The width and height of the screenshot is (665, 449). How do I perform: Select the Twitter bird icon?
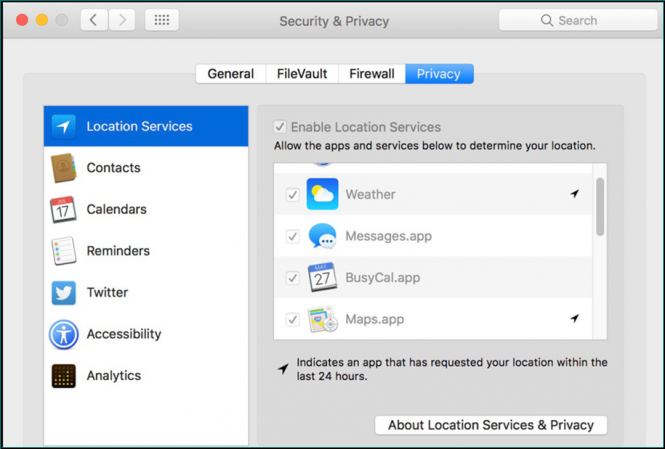coord(64,293)
